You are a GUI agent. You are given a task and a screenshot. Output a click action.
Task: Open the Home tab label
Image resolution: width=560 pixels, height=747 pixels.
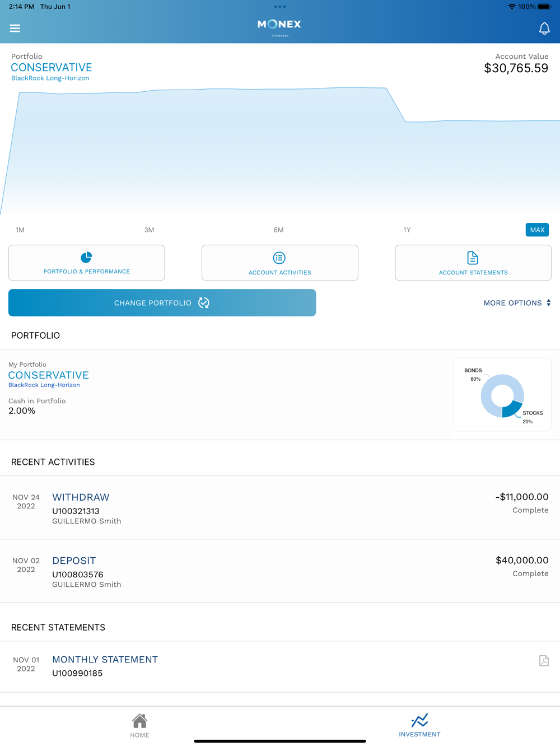pos(139,735)
